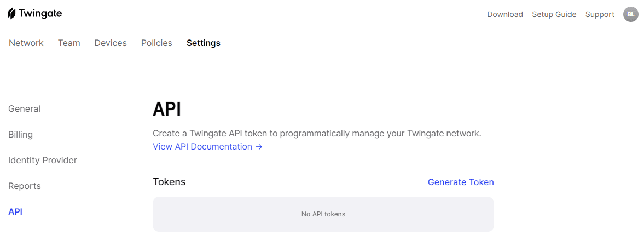Open the Devices tab
This screenshot has width=644, height=246.
(x=111, y=43)
